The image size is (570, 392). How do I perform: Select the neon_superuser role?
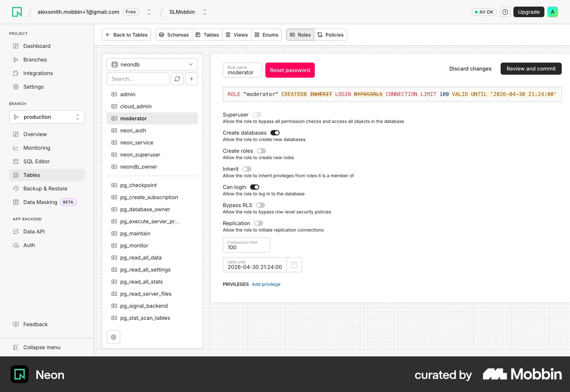click(x=152, y=155)
